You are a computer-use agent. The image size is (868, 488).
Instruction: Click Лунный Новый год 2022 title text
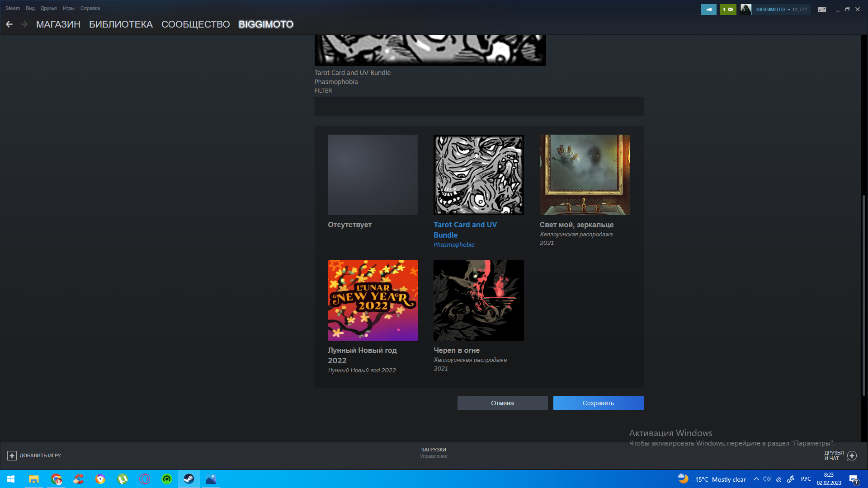click(x=362, y=356)
